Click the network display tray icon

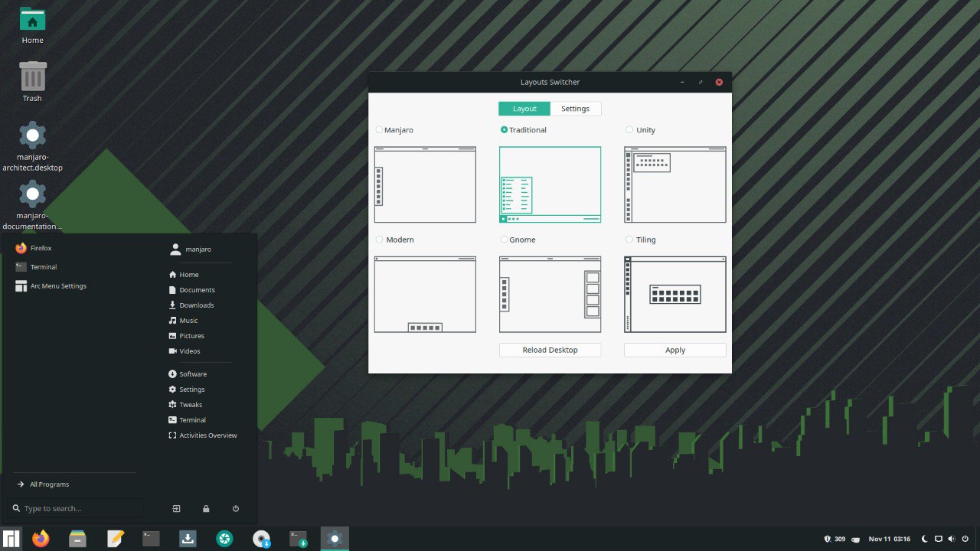[x=939, y=539]
